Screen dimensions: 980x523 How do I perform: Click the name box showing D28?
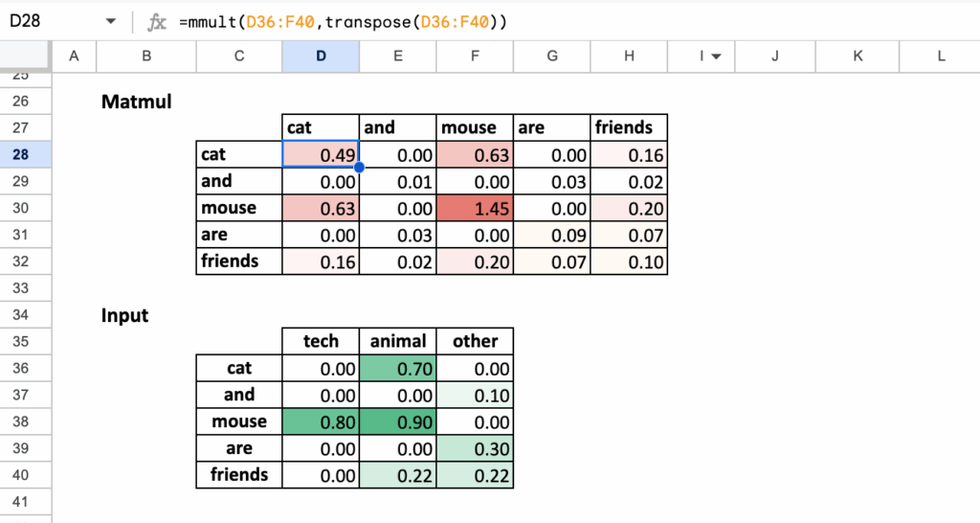coord(48,21)
